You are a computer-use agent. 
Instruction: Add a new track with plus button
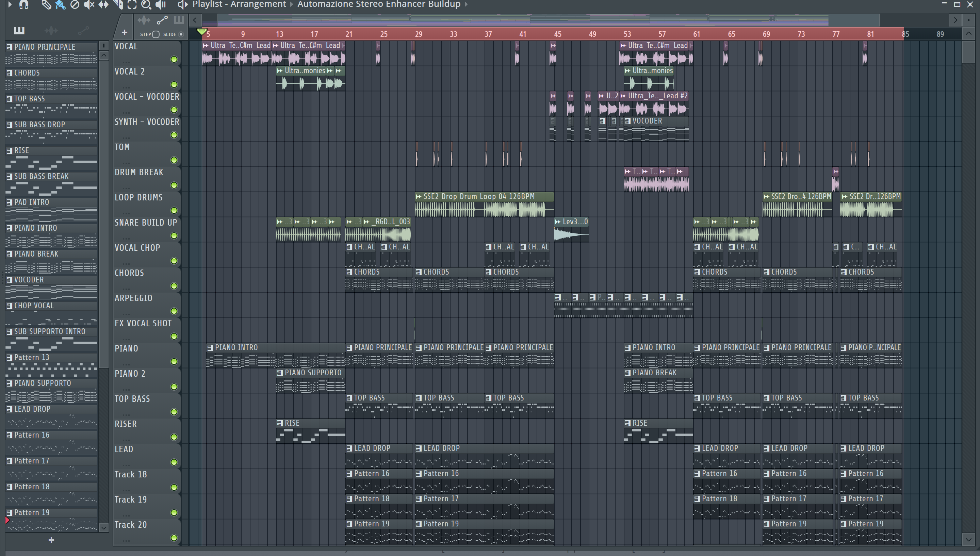(124, 32)
